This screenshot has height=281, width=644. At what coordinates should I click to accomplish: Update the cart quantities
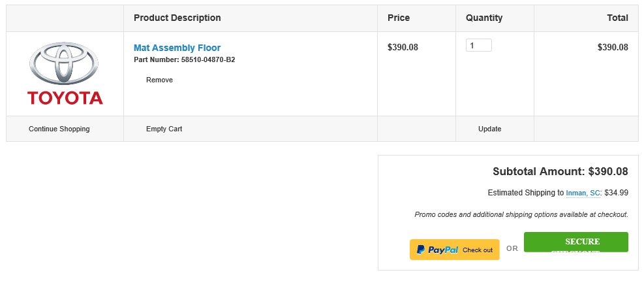[489, 129]
